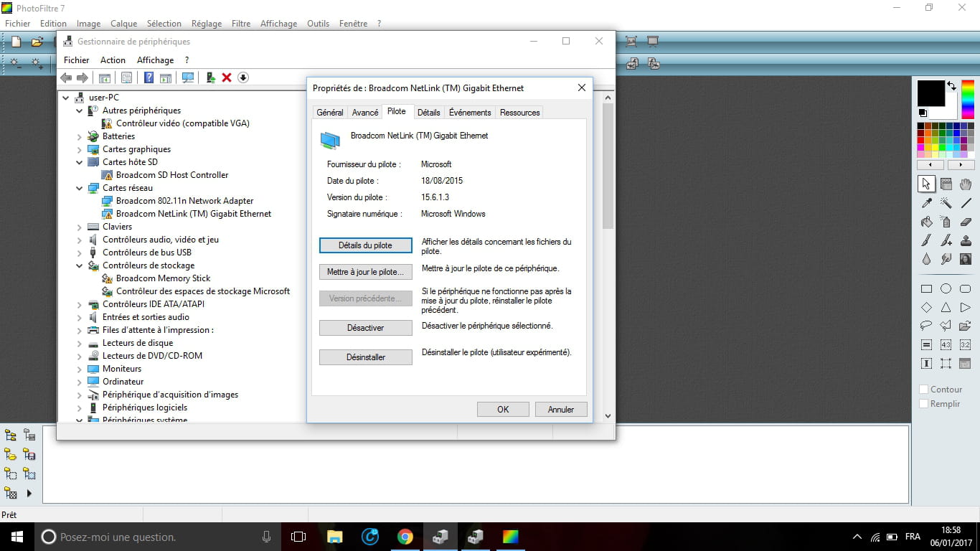Select the eraser tool in palette
This screenshot has height=551, width=980.
coord(965,222)
